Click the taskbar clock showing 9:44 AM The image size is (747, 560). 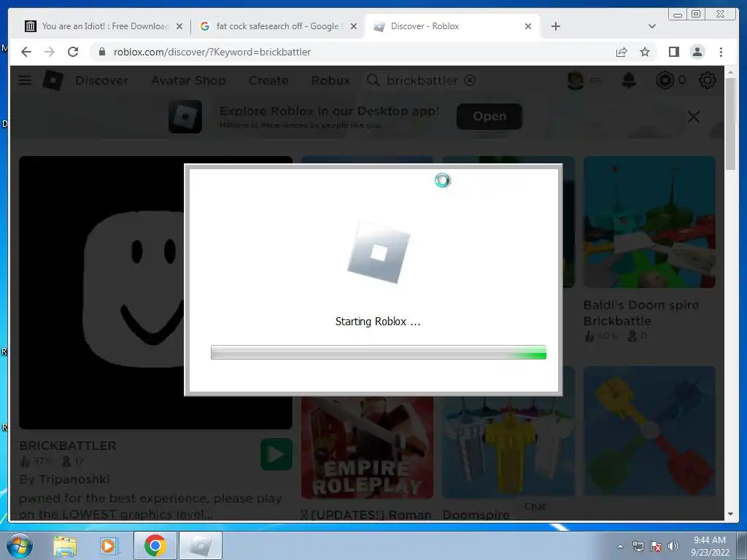(x=710, y=546)
